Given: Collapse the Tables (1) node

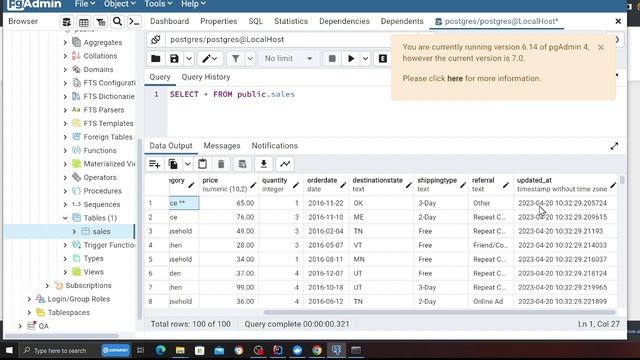Looking at the screenshot, I should point(65,218).
